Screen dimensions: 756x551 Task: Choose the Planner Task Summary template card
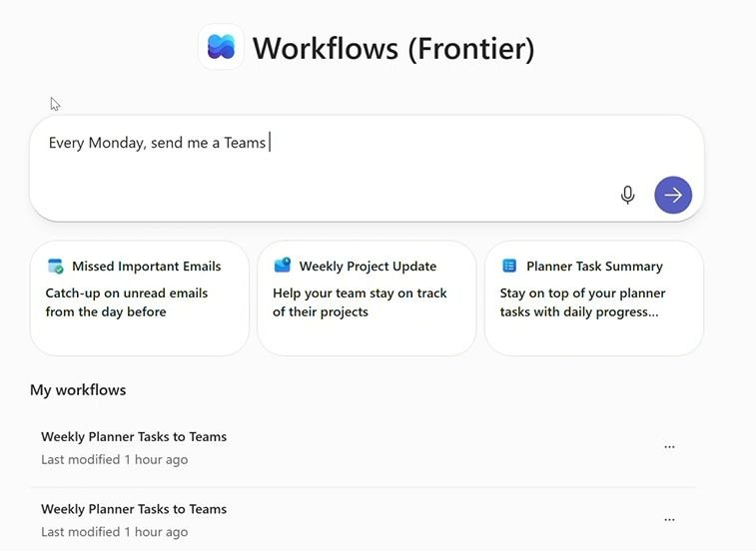[x=593, y=297]
